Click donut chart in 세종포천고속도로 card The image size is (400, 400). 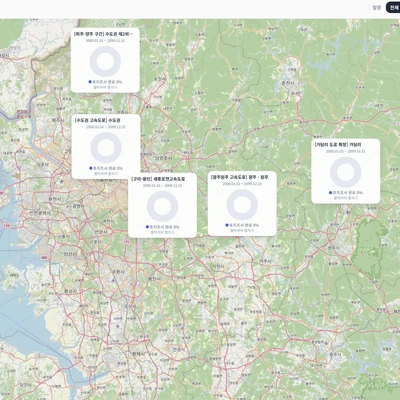pos(163,206)
